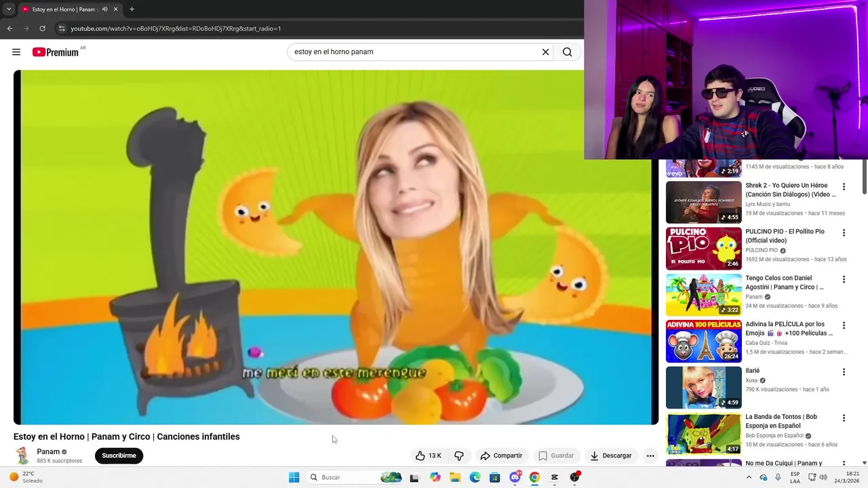Download the video with Descargar
868x488 pixels.
[610, 455]
